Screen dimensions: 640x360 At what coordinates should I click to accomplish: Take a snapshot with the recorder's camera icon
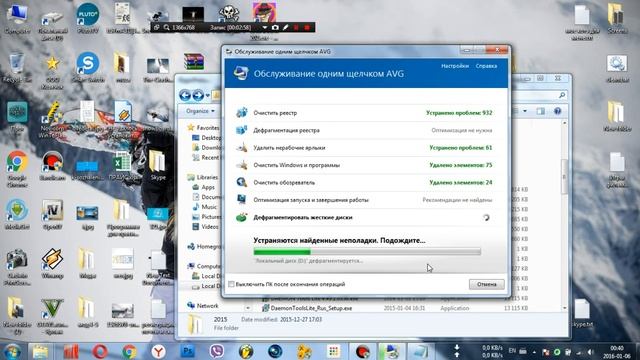coord(275,27)
